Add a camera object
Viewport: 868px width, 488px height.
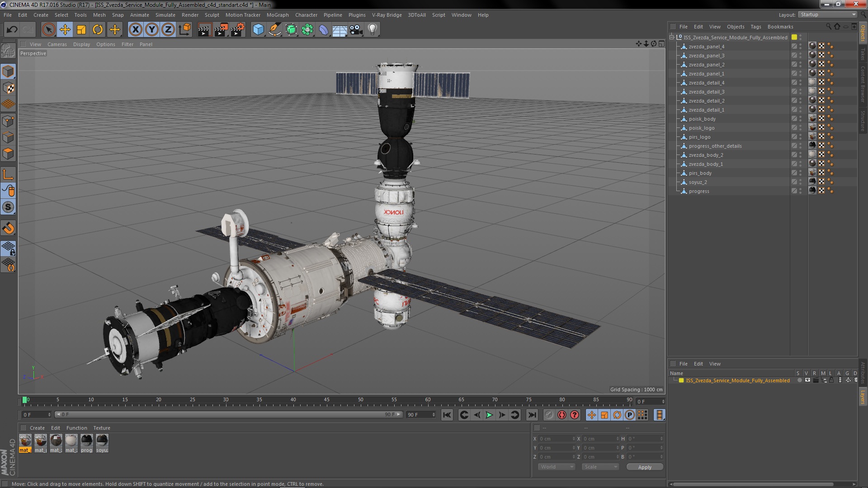click(356, 30)
